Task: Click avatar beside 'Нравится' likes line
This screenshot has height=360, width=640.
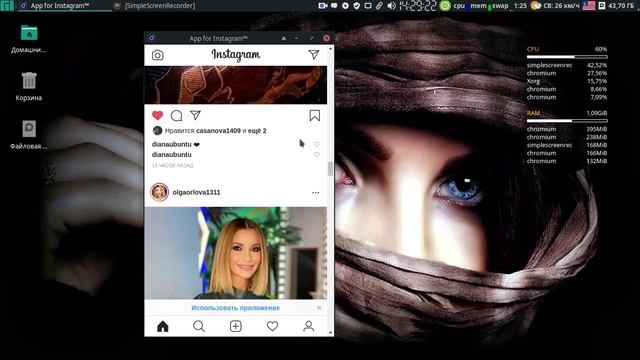Action: pos(157,131)
